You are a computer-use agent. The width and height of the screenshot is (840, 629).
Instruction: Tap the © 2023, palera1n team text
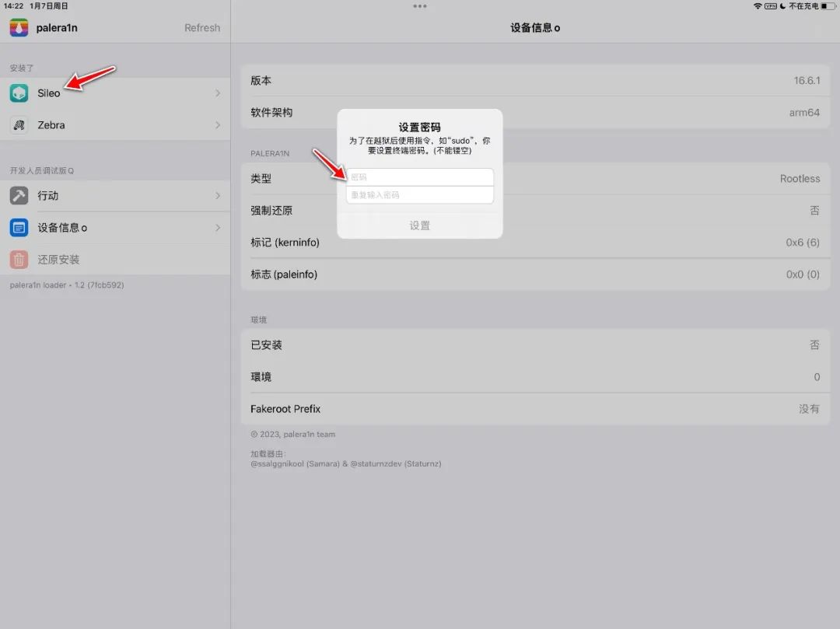pyautogui.click(x=292, y=434)
